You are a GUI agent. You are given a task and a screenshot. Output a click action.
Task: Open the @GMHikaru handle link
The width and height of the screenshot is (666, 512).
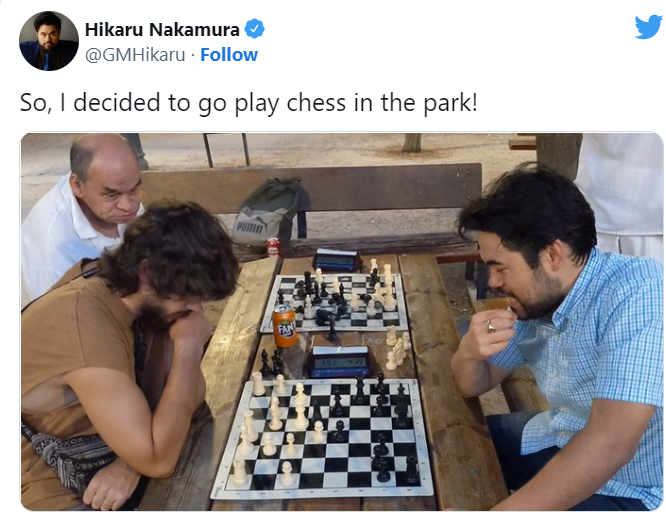click(135, 55)
